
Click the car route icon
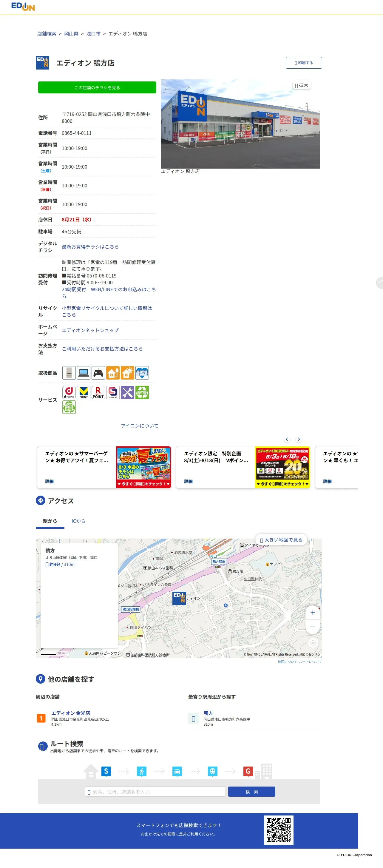tap(177, 771)
